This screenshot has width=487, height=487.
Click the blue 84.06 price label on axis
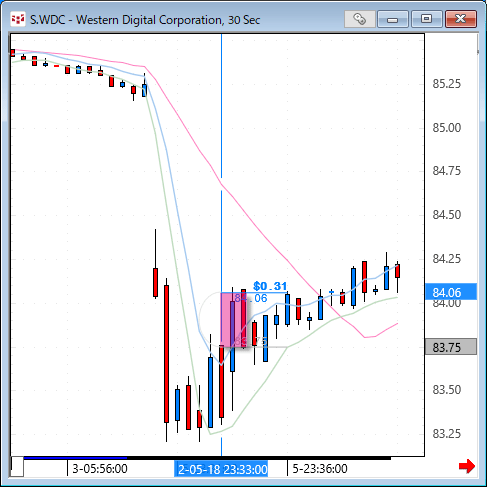tap(451, 292)
